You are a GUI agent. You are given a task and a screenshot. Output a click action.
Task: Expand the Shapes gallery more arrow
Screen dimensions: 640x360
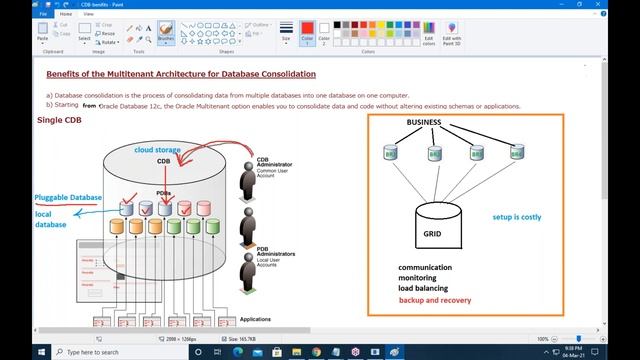[240, 41]
